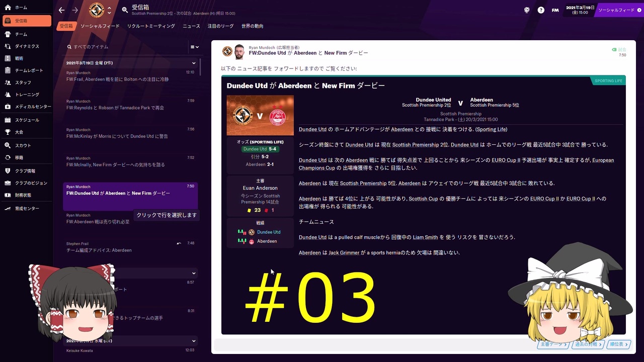644x362 pixels.
Task: Select the 受信箱 tab
Action: 66,26
